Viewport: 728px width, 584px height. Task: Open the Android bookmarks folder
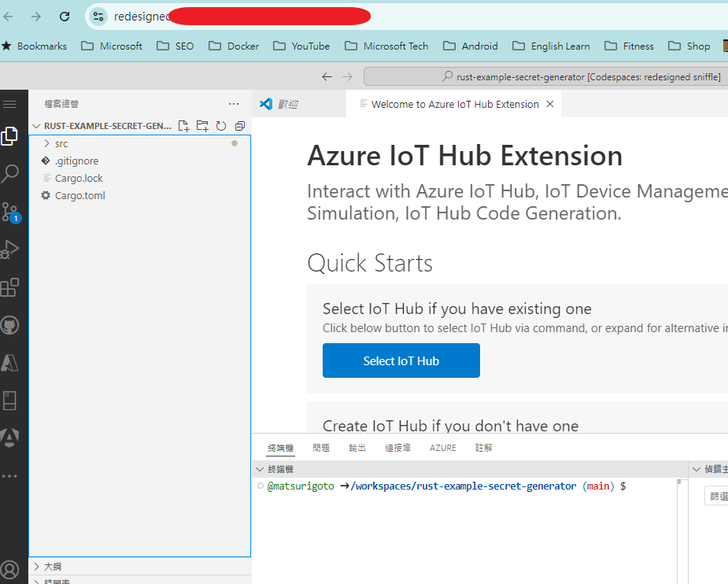coord(471,46)
